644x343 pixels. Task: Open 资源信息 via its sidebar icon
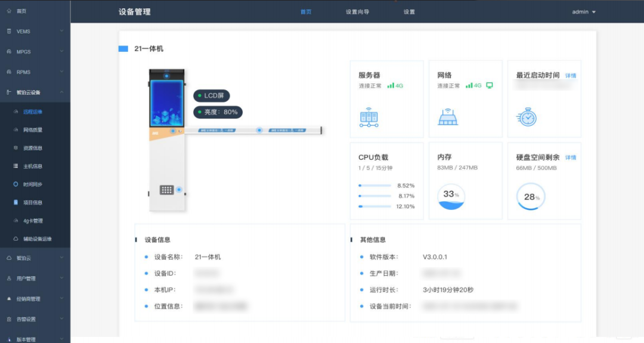click(16, 148)
